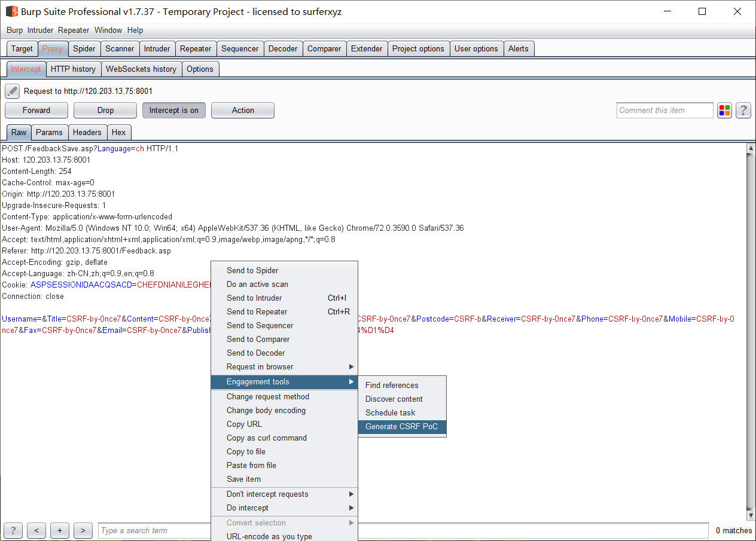Choose Send to Sequencer
Screen dimensions: 756x541
(x=285, y=326)
